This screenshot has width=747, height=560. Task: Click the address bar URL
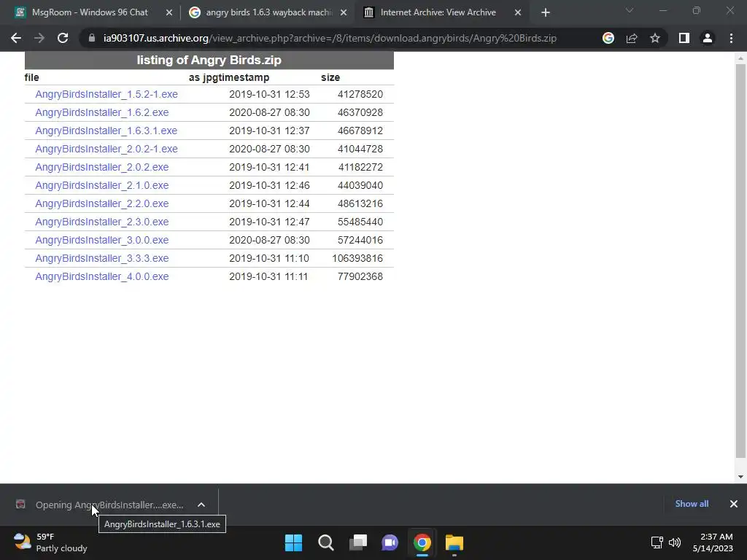coord(330,38)
